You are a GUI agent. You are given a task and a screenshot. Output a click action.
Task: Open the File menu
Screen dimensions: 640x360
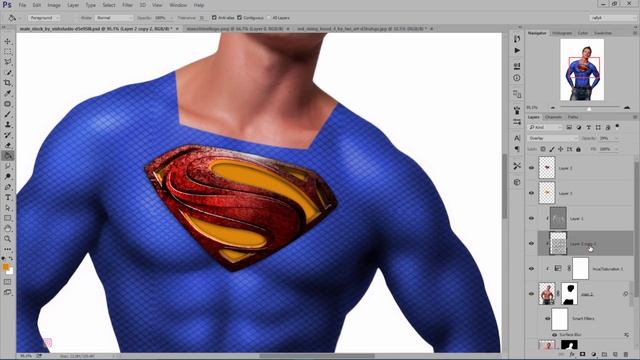[22, 5]
